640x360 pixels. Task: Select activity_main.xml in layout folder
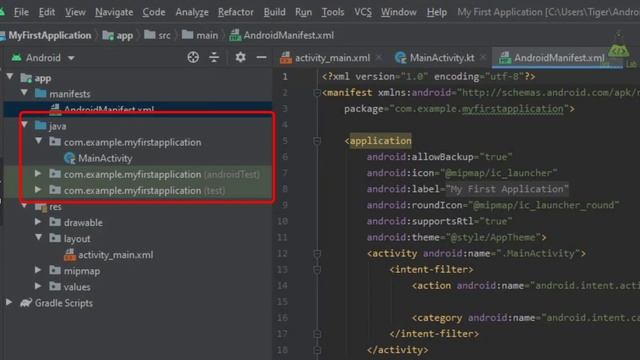[116, 255]
